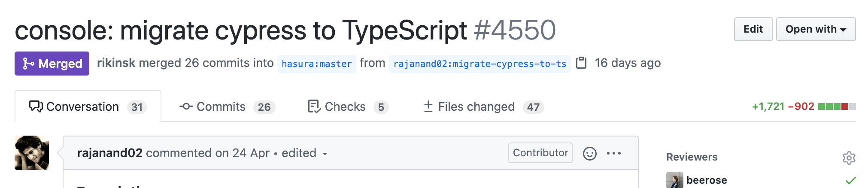Screen dimensions: 868x188
Task: Click the diffstat colored blocks bar
Action: pos(836,106)
